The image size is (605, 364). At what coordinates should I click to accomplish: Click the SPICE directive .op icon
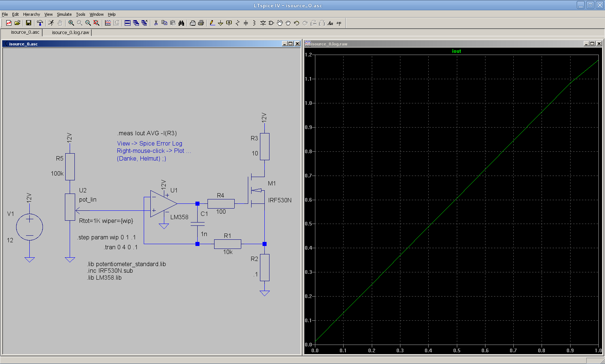pyautogui.click(x=339, y=23)
